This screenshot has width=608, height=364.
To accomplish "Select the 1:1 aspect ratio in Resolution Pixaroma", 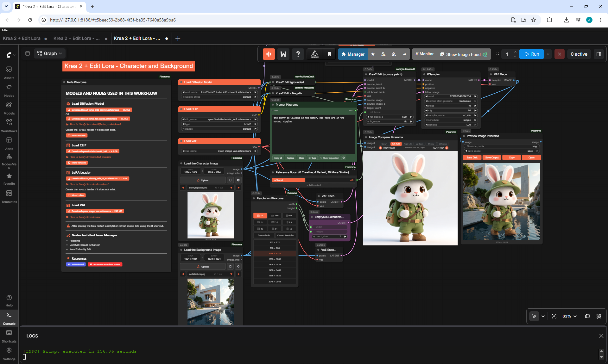I will pos(260,216).
